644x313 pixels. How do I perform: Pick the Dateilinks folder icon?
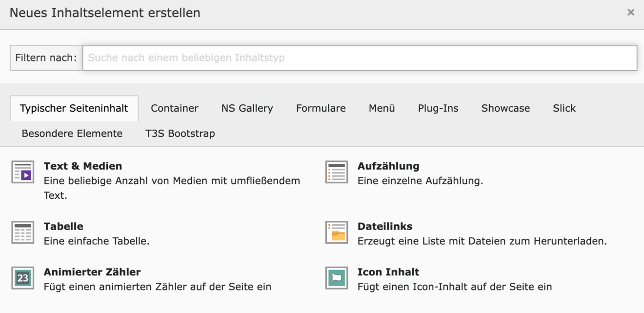coord(337,232)
